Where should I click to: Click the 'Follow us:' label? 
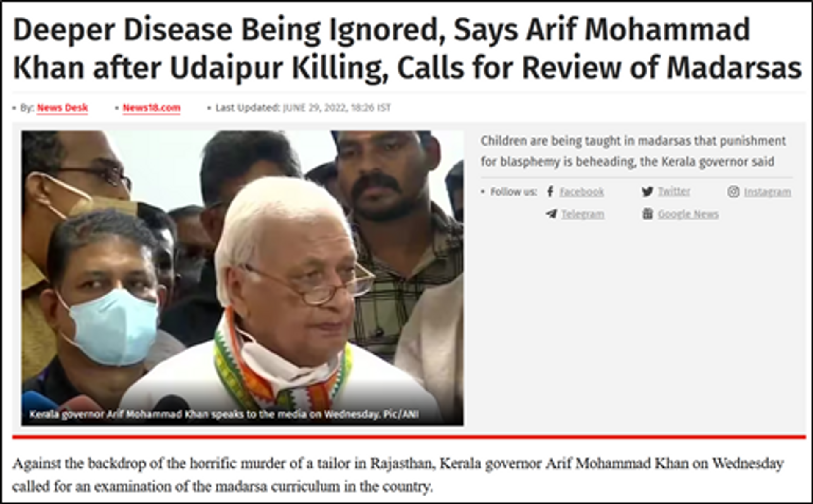pos(514,192)
